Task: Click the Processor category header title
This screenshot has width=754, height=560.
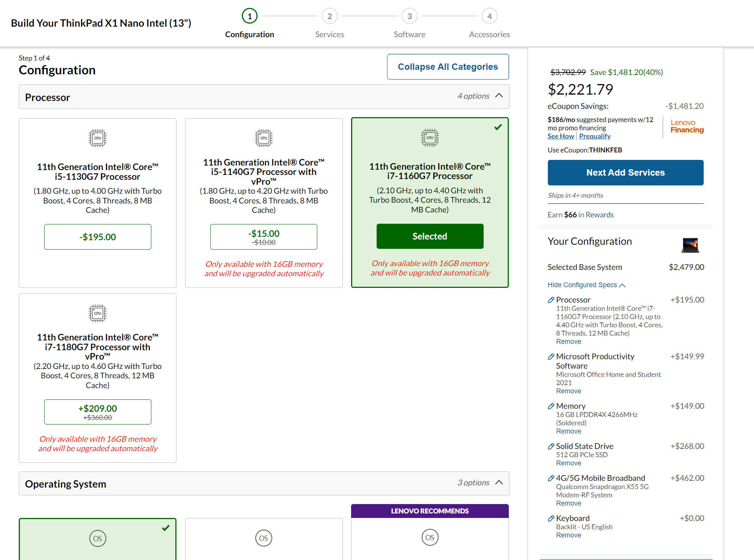Action: 48,97
